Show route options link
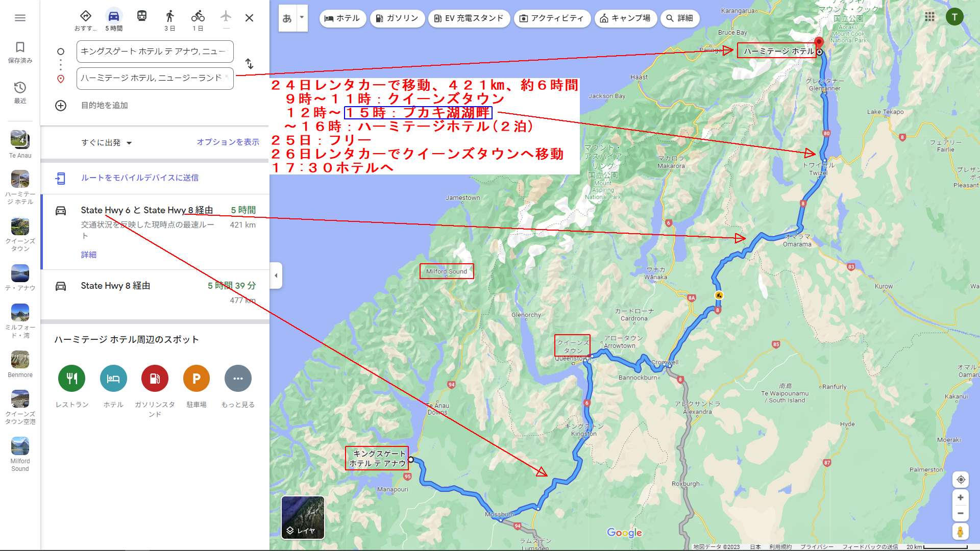980x551 pixels. (228, 142)
